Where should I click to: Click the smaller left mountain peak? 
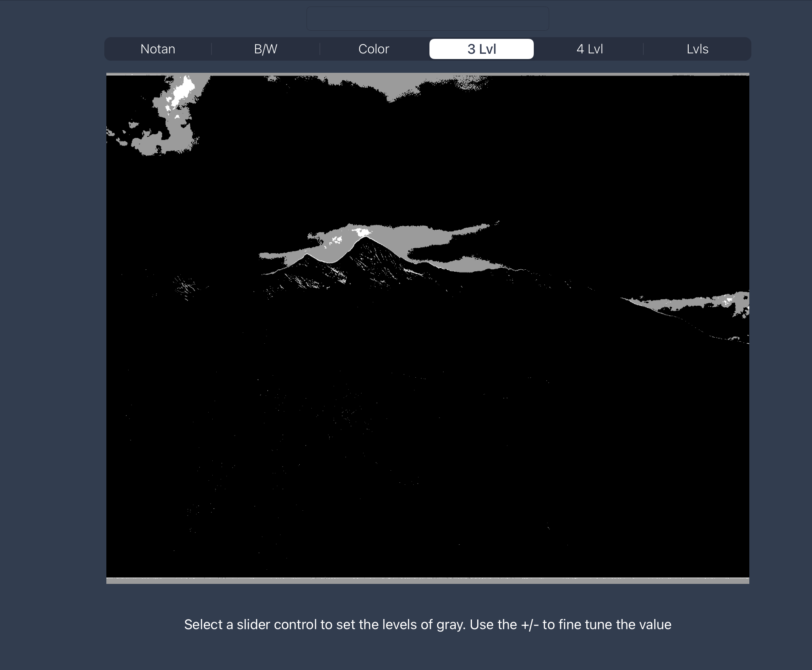307,256
